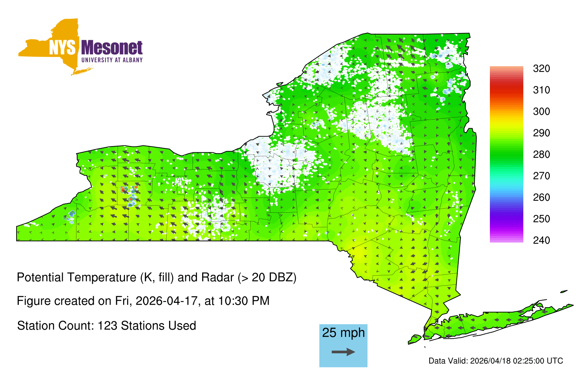Click the purple Mesonet wordmark
This screenshot has width=588, height=368.
click(x=112, y=48)
